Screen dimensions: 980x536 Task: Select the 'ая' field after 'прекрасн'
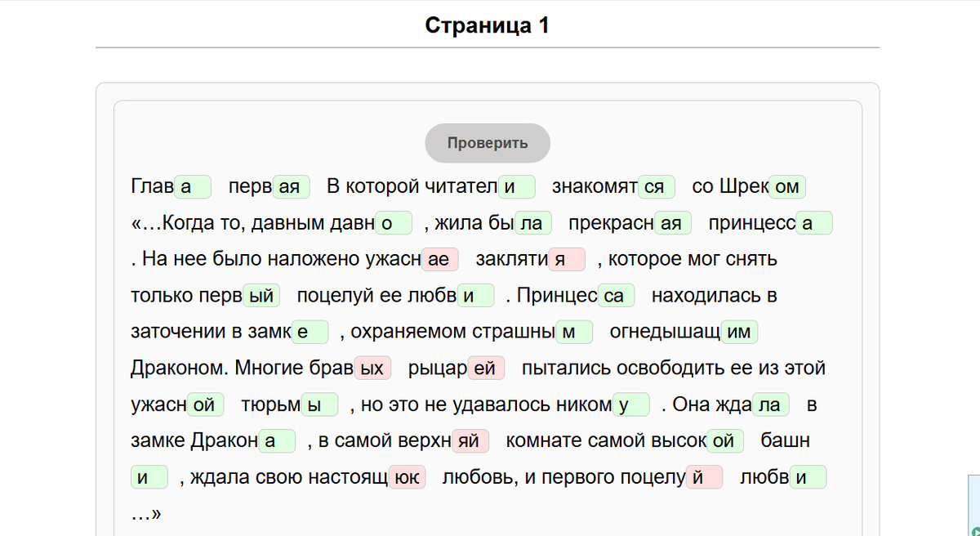pos(673,223)
